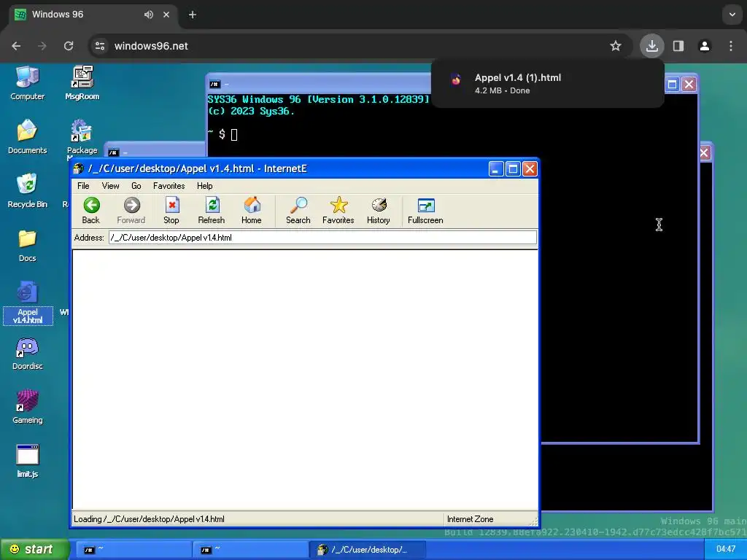747x560 pixels.
Task: Open the Favorites menu in InternetE
Action: [169, 186]
